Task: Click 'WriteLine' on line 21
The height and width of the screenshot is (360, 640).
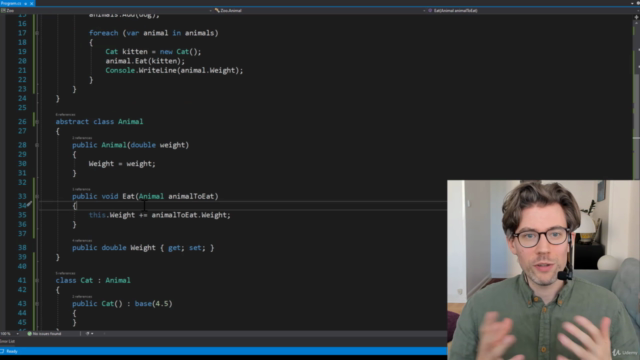Action: (157, 71)
